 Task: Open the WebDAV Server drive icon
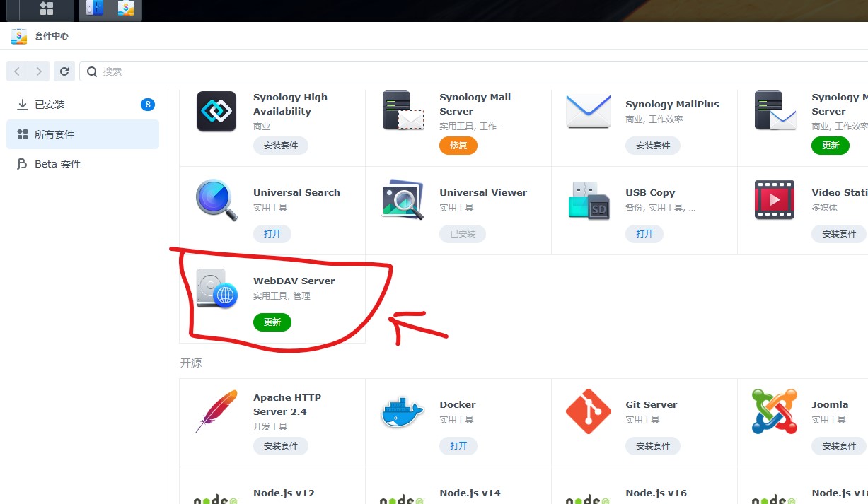(216, 288)
